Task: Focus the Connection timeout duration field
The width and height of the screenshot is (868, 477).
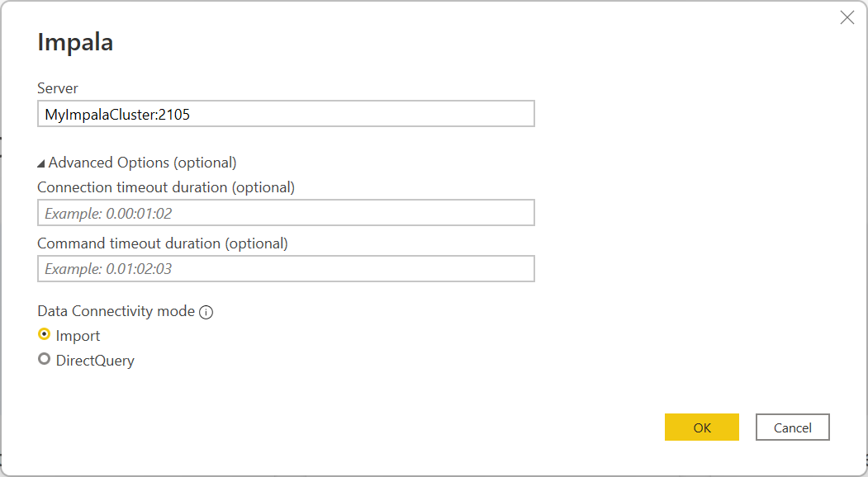Action: (285, 212)
